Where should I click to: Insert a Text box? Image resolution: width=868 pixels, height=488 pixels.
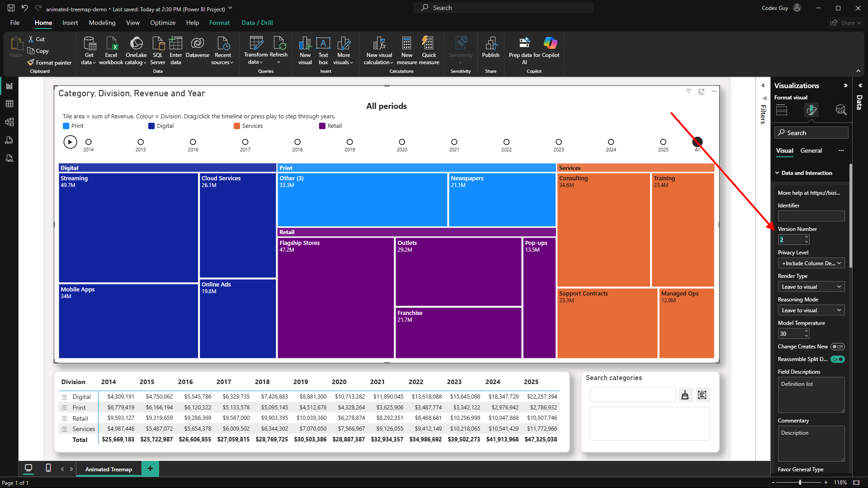[x=323, y=51]
